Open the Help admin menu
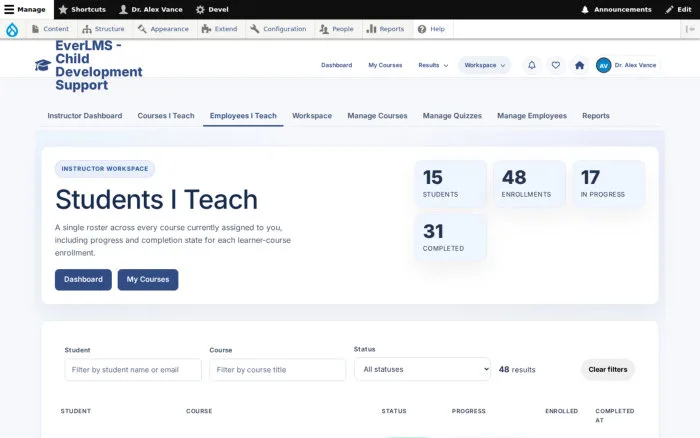 point(432,29)
